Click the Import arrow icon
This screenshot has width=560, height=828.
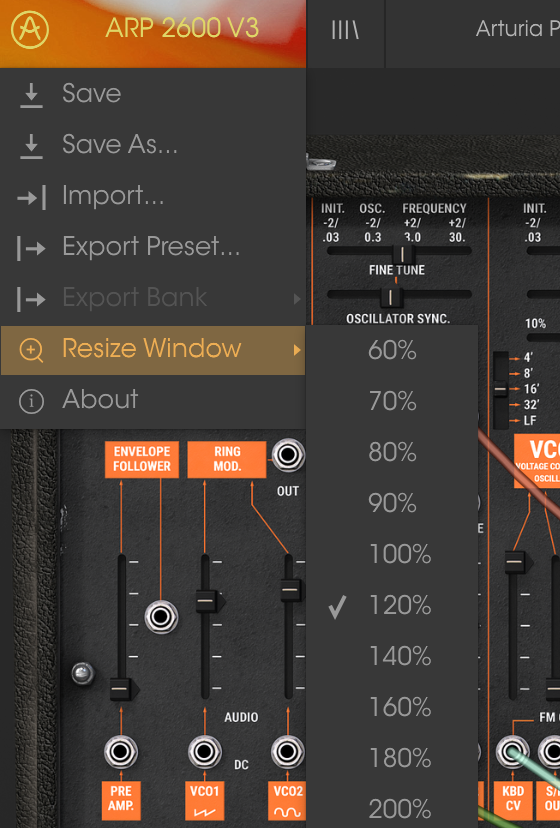(x=32, y=197)
